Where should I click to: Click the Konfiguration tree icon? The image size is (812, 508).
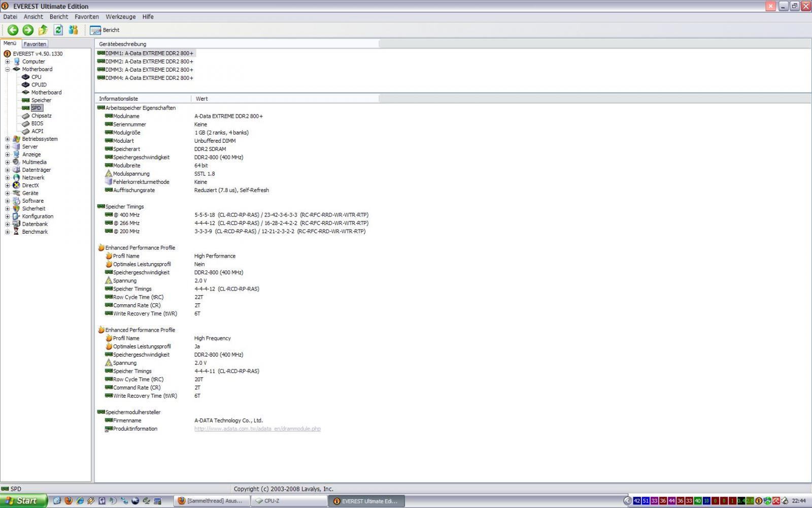coord(16,216)
